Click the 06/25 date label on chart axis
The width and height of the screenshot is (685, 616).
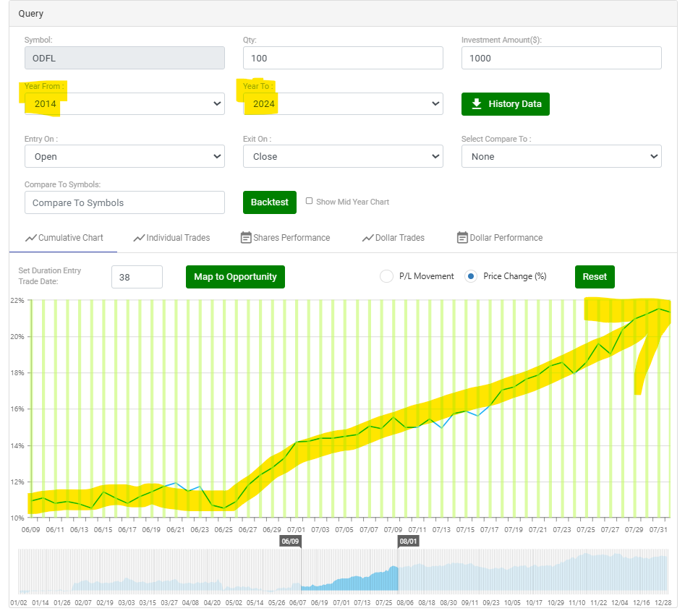point(224,529)
